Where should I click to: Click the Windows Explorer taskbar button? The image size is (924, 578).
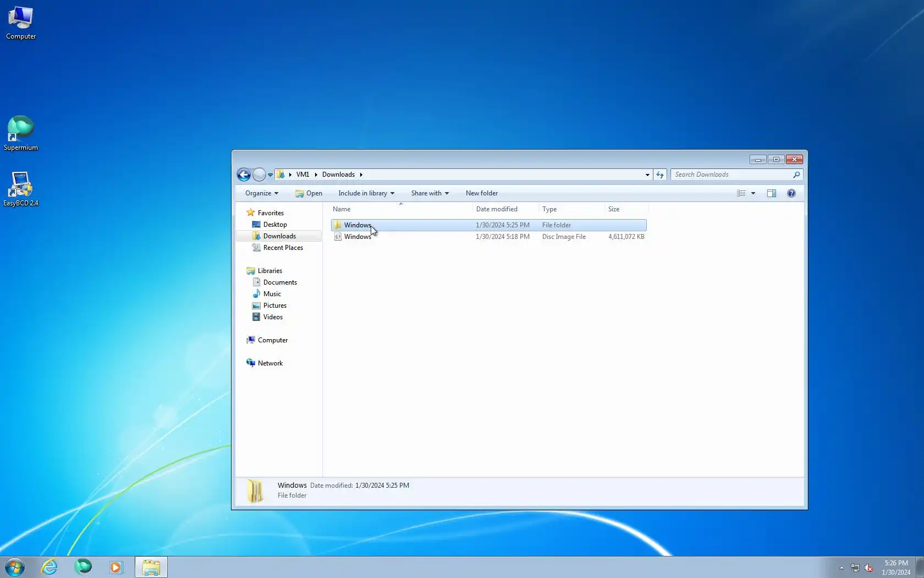151,567
